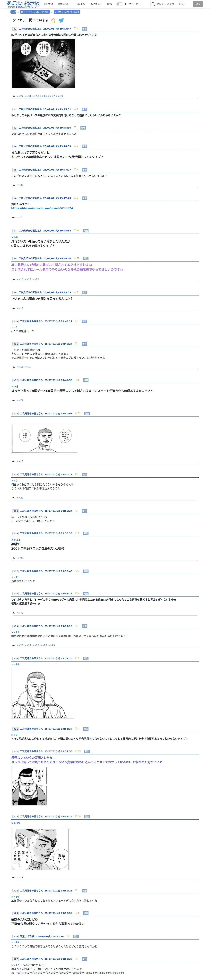Viewport: 210px width, 980px height.
Task: Jump to reply >>27 under post 1
Action: [x=20, y=96]
